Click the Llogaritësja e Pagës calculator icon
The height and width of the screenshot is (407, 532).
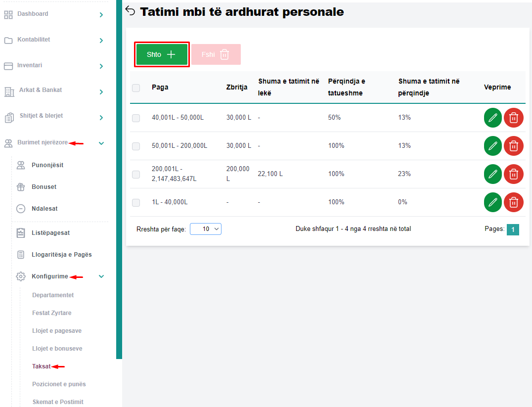coord(21,255)
